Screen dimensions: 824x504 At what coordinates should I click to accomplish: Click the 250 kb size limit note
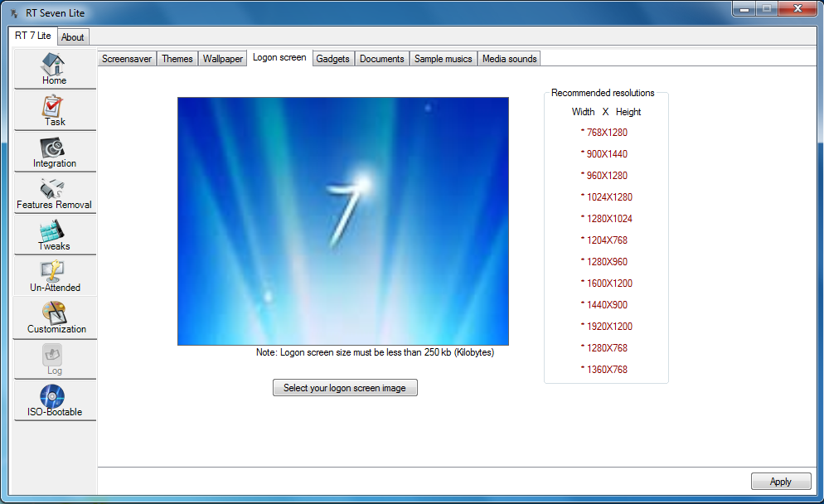coord(376,352)
